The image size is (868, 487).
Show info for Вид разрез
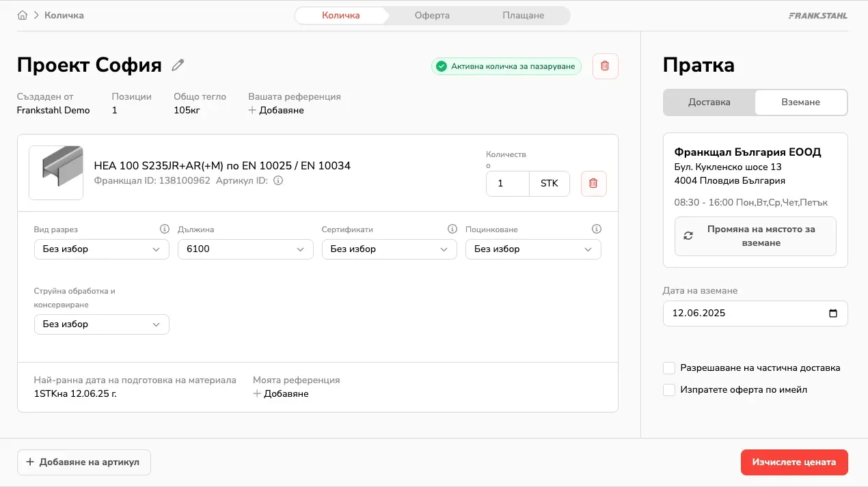(164, 229)
